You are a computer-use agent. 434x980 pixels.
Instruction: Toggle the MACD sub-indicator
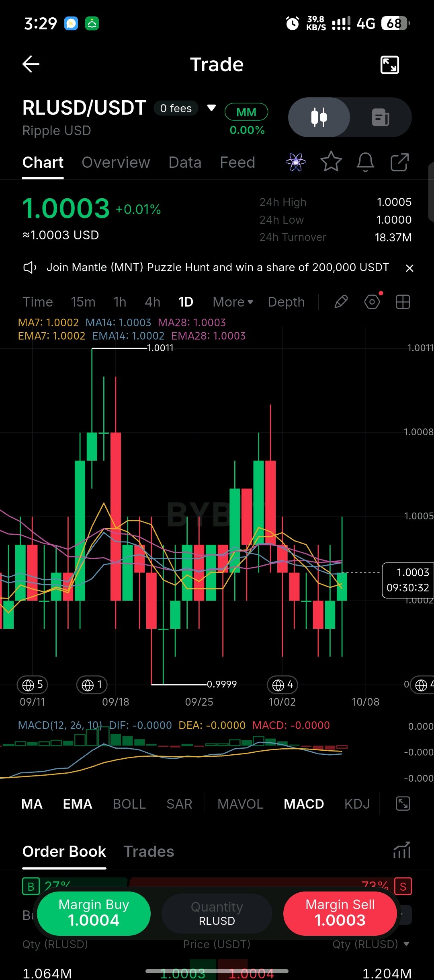tap(304, 804)
